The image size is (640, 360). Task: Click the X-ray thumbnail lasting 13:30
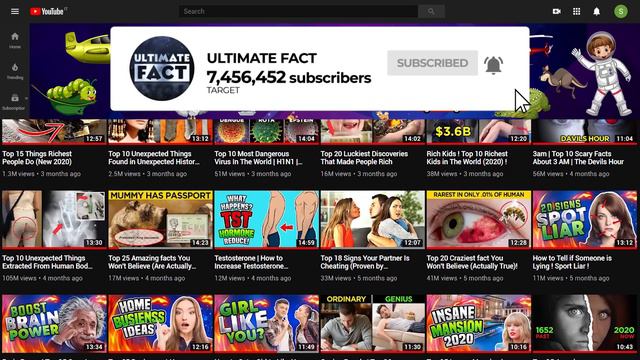54,219
